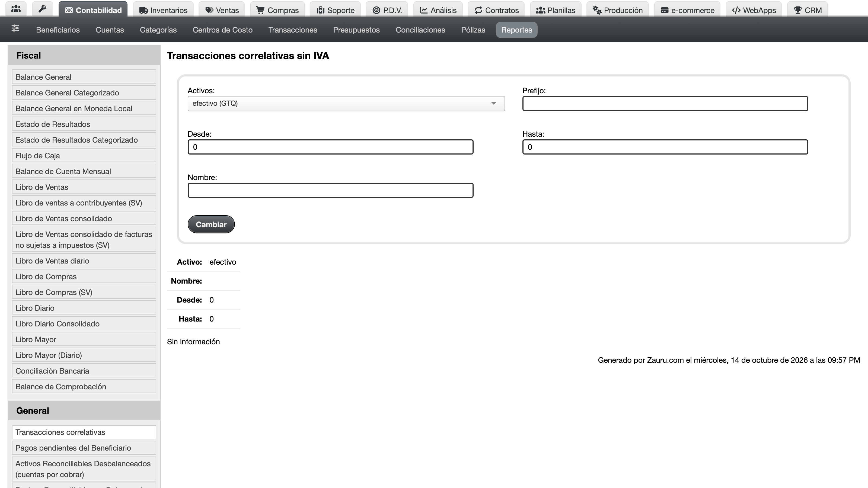
Task: Open Libro de Compras (SV) report
Action: (84, 292)
